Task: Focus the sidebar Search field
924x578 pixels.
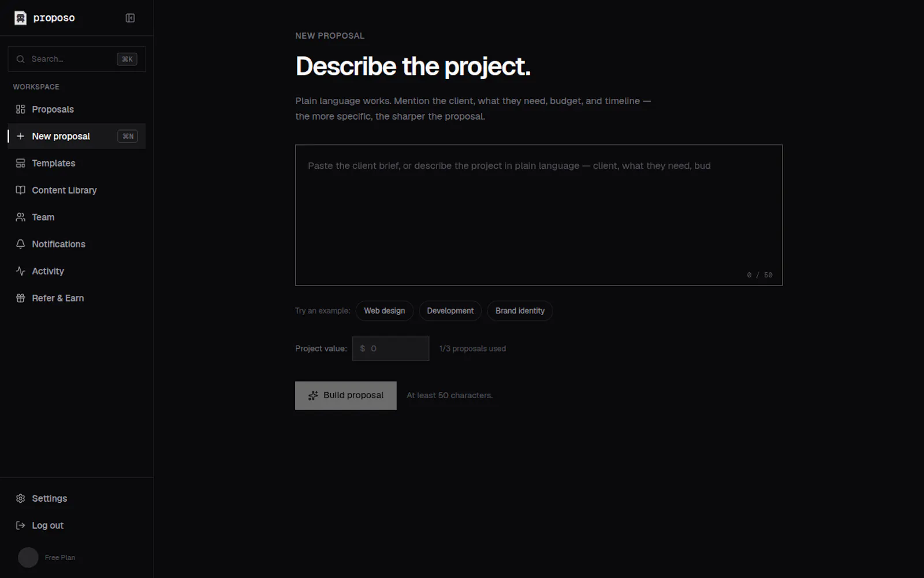Action: click(x=77, y=59)
